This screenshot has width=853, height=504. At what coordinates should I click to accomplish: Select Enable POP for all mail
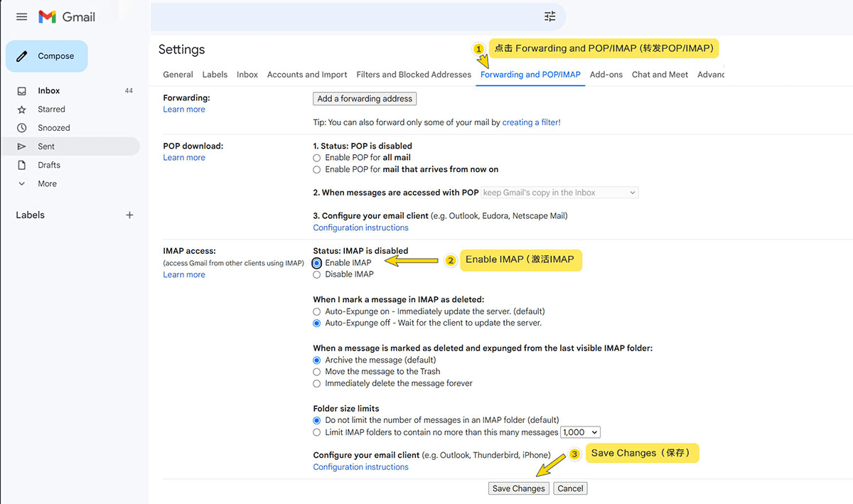pos(317,158)
